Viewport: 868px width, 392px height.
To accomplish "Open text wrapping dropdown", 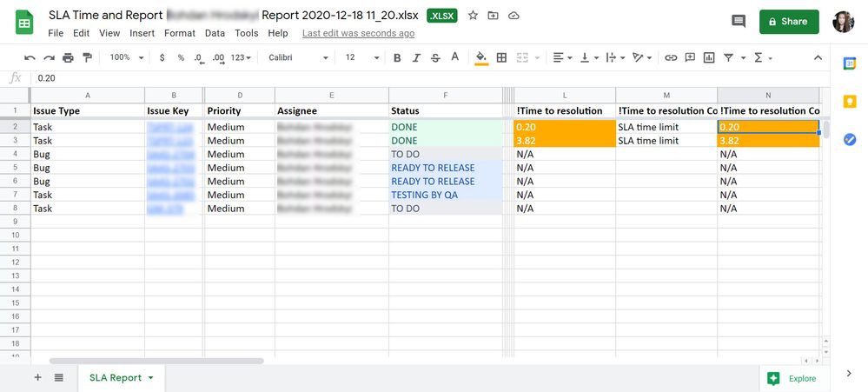I will [615, 57].
